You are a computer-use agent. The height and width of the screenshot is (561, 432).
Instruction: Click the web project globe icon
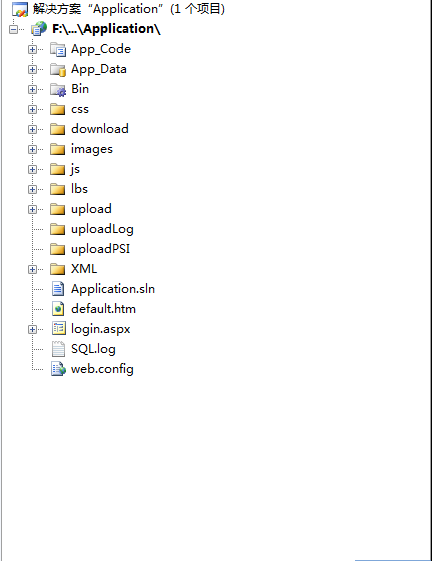[39, 29]
